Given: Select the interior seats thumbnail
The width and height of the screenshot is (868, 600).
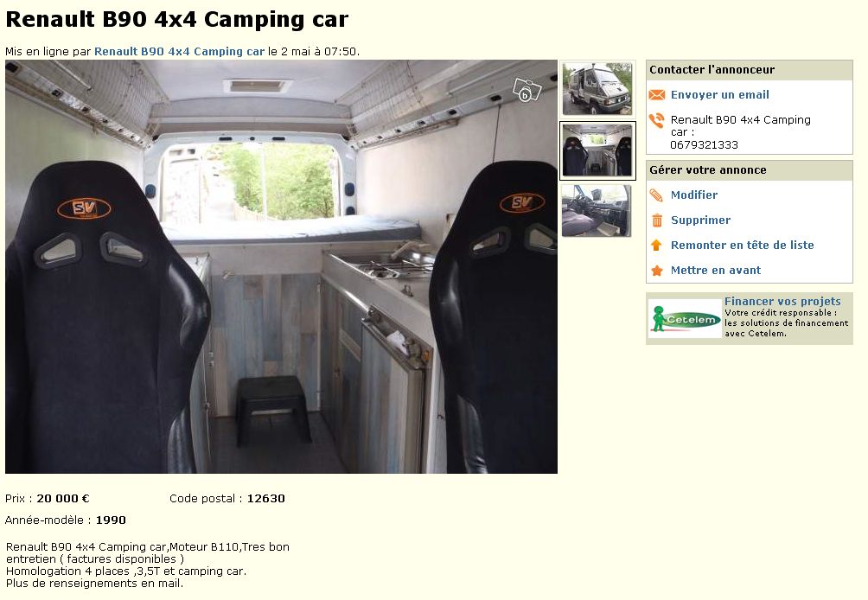Looking at the screenshot, I should point(597,150).
